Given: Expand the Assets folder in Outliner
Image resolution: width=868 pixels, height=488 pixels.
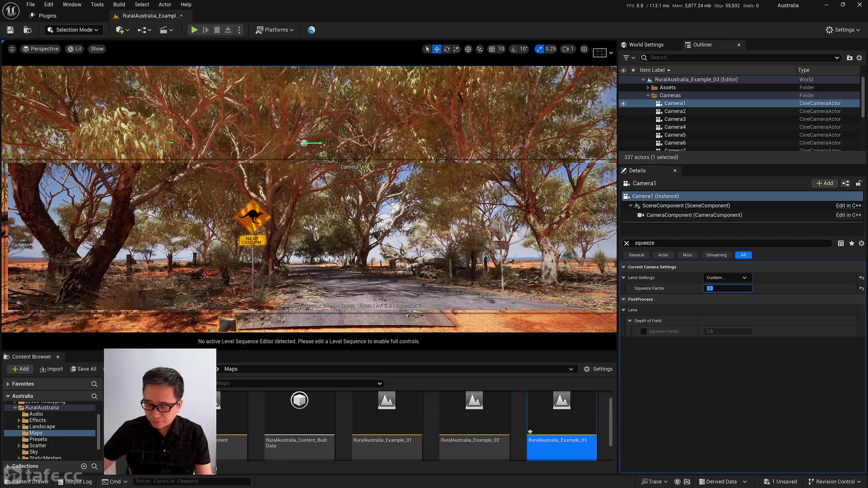Looking at the screenshot, I should pyautogui.click(x=648, y=87).
